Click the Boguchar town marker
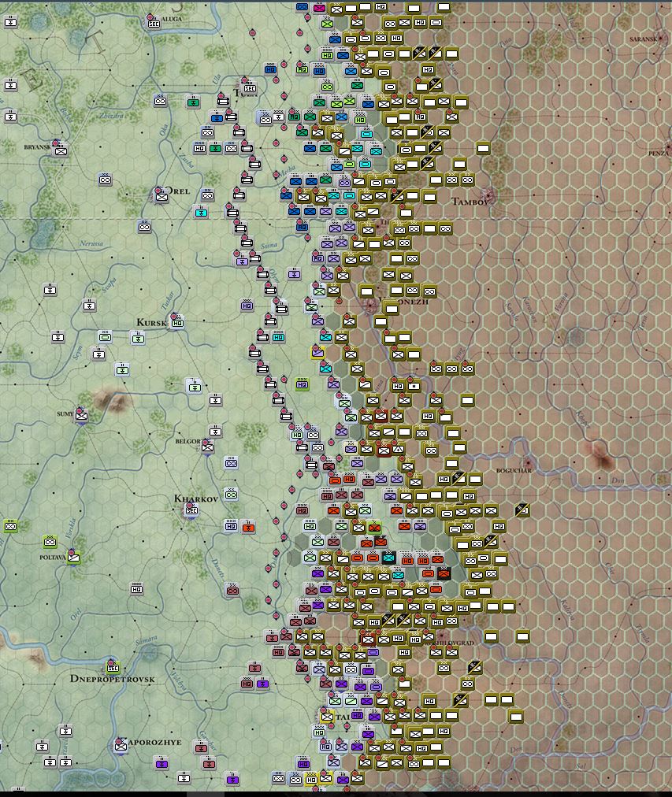The image size is (672, 797). (529, 463)
